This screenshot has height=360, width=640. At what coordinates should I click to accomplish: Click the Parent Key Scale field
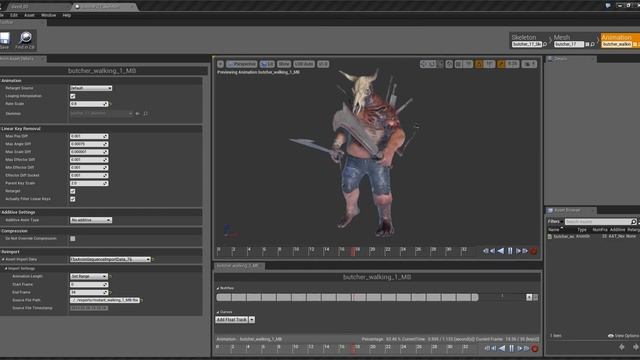(89, 183)
